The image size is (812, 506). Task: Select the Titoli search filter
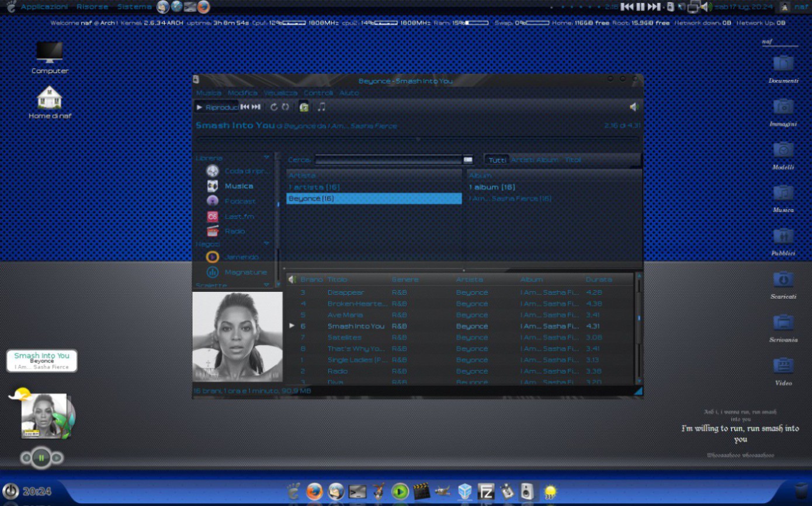[x=573, y=160]
